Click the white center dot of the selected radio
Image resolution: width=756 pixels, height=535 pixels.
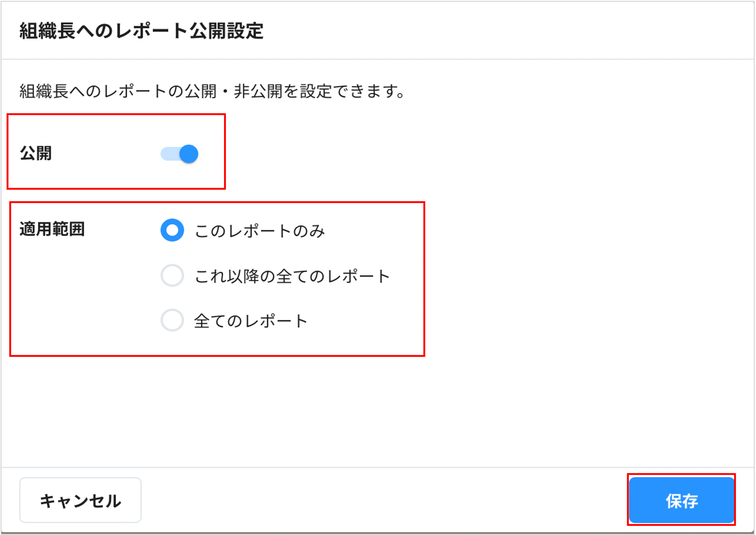pyautogui.click(x=172, y=230)
